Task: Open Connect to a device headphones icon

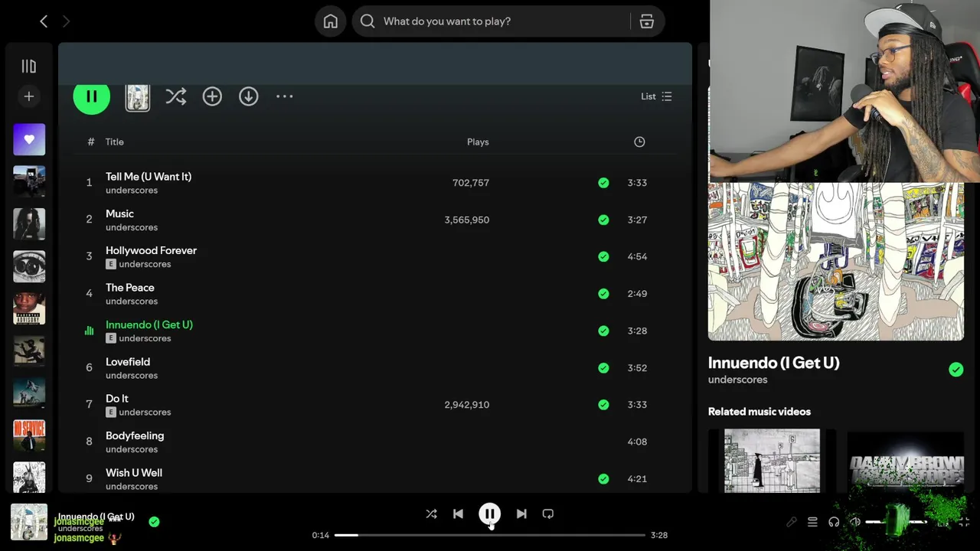Action: point(834,522)
